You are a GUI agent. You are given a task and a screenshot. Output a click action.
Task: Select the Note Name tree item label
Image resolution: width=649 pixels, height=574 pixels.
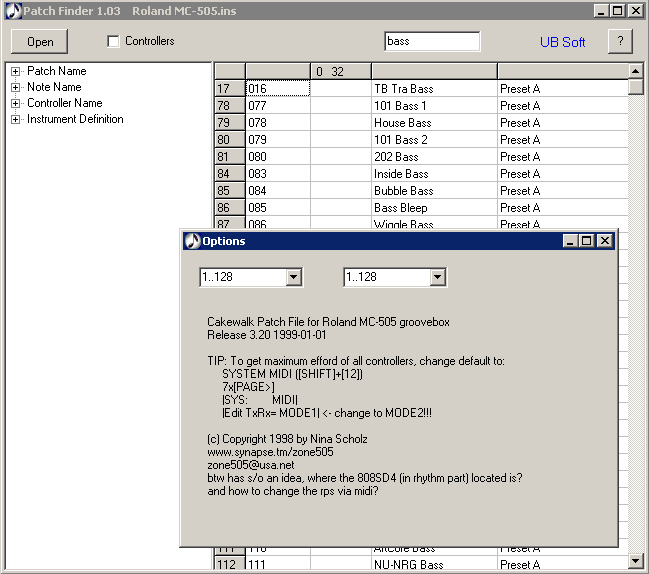[54, 87]
